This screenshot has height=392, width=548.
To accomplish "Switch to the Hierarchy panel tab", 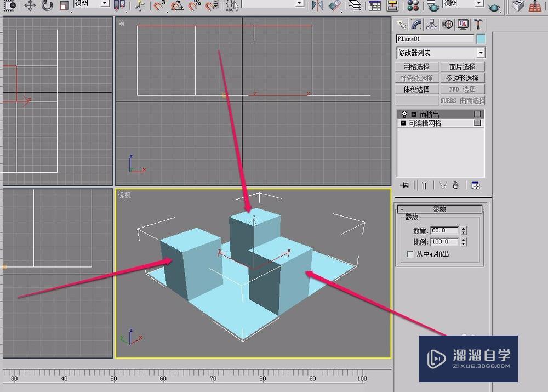I will 432,24.
